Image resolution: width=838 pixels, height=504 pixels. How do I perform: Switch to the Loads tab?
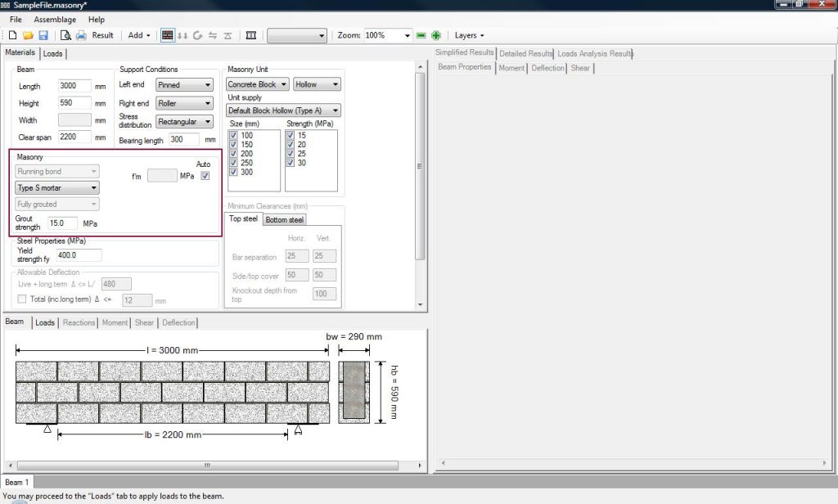pyautogui.click(x=52, y=53)
